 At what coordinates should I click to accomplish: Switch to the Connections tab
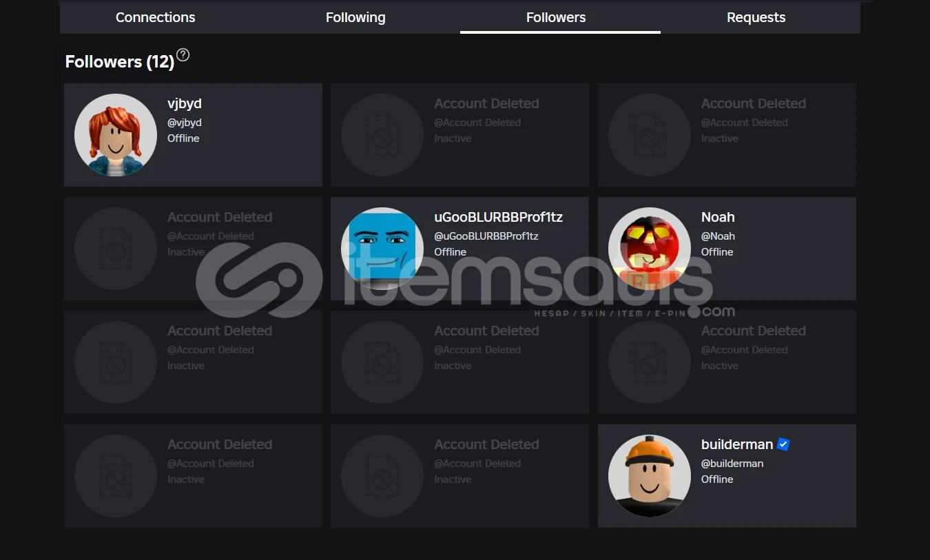[x=156, y=17]
